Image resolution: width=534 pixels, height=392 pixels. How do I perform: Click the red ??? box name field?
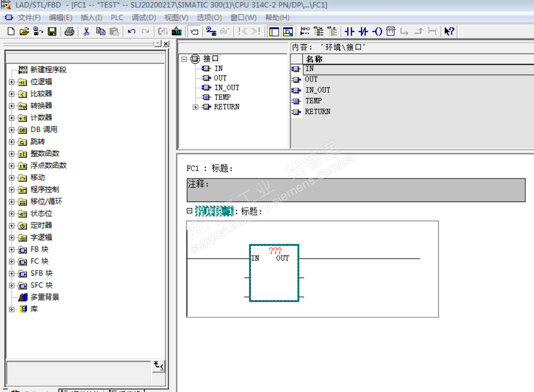tap(275, 251)
